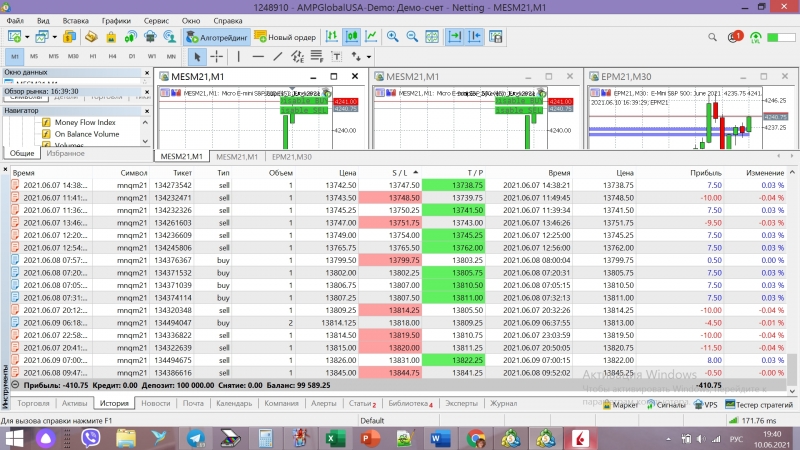Close the Окно данных panel
800x450 pixels.
tap(147, 72)
